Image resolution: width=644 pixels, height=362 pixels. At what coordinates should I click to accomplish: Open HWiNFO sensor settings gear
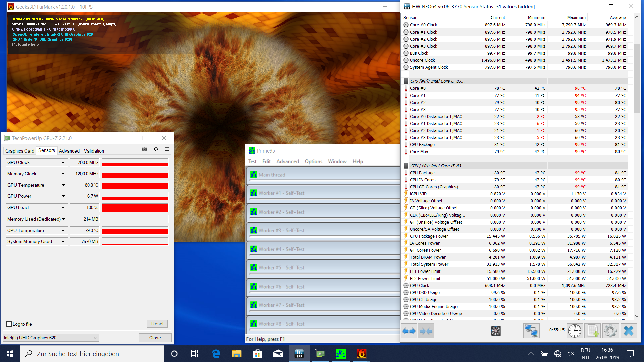[x=610, y=331]
